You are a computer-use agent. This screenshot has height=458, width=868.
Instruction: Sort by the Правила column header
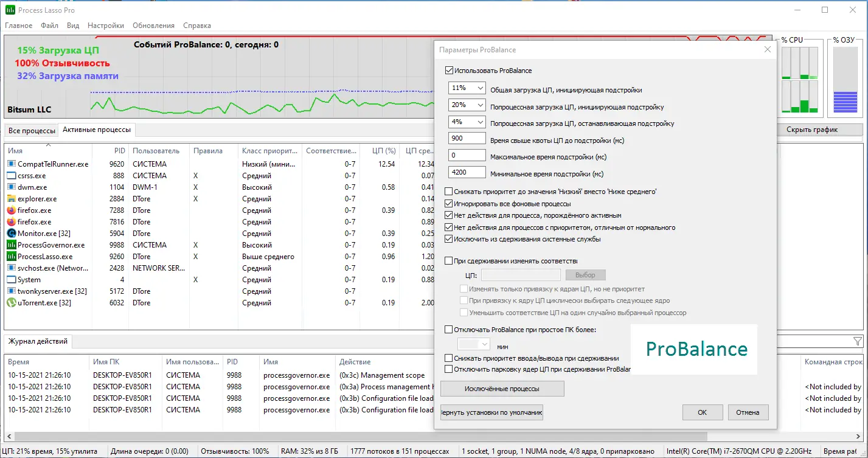[x=214, y=151]
